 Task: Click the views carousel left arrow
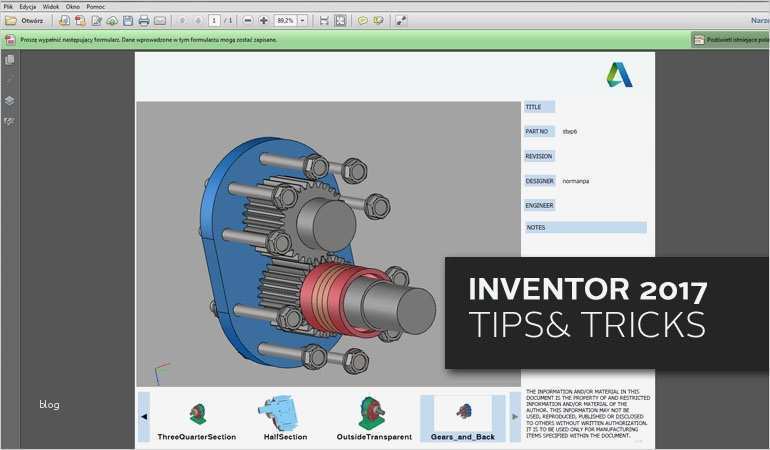point(144,417)
